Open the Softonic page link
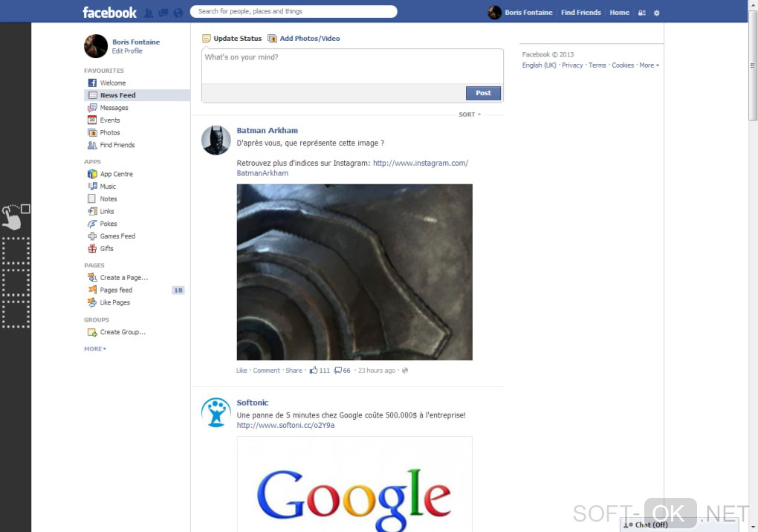 253,403
